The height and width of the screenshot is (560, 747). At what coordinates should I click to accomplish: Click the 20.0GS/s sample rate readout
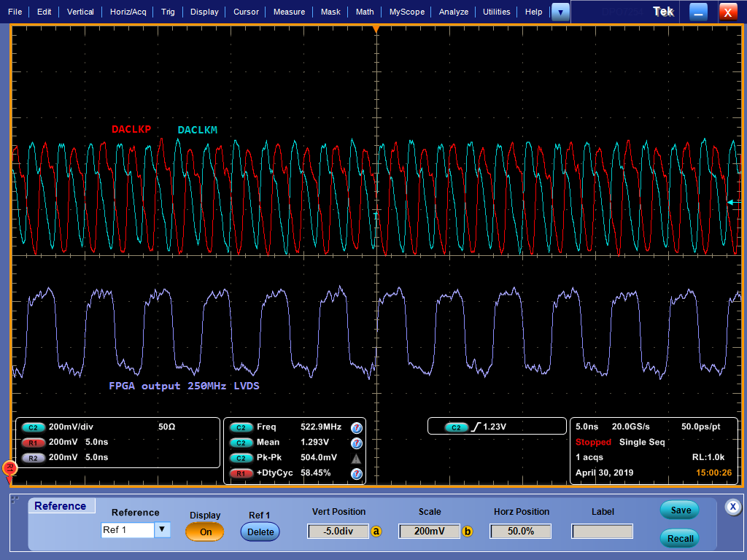pos(631,427)
